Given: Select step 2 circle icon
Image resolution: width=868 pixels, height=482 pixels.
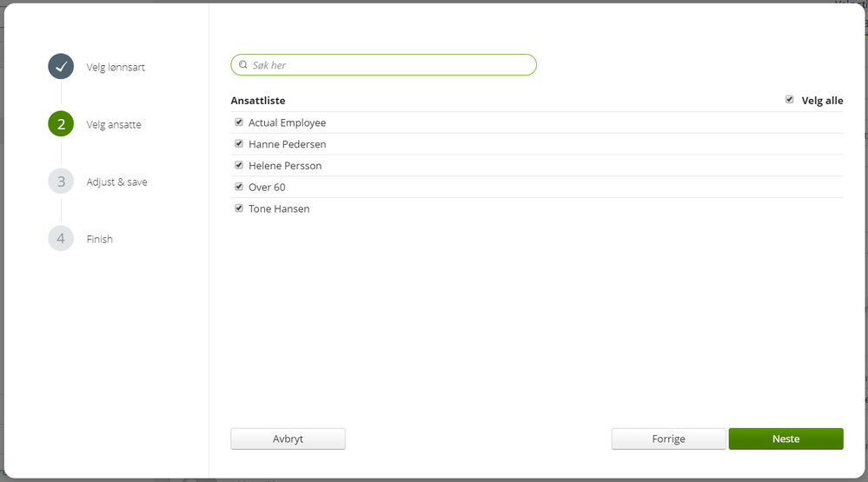Looking at the screenshot, I should (61, 124).
